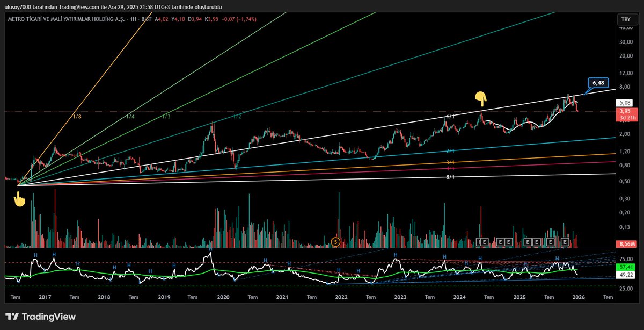
Task: Click 2018 on the time axis
Action: click(x=104, y=297)
